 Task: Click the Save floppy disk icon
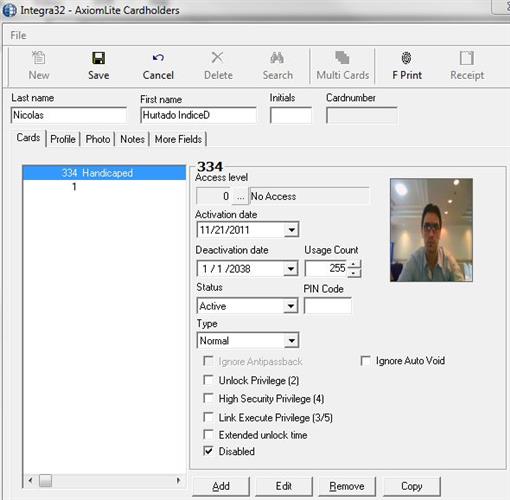click(x=98, y=58)
